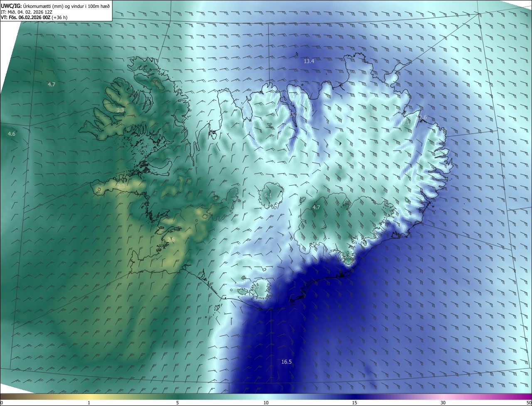
Task: Click the 2.6 value near Reykjanes
Action: coord(171,240)
